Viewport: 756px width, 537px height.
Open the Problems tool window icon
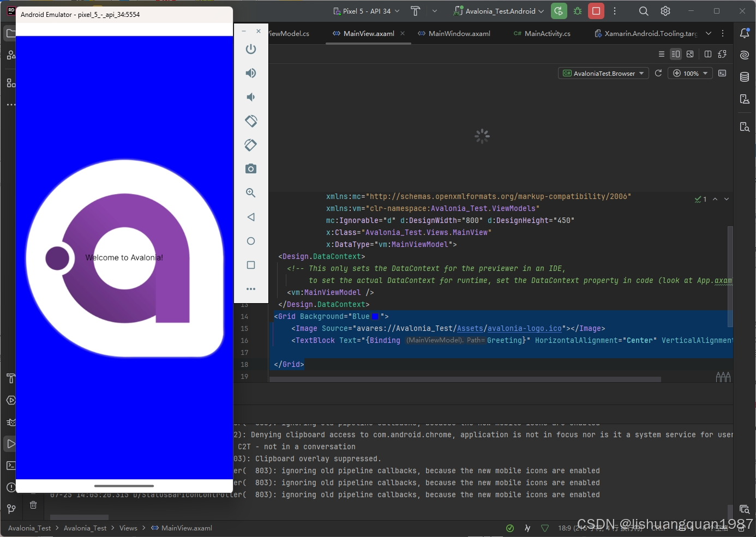pos(11,487)
